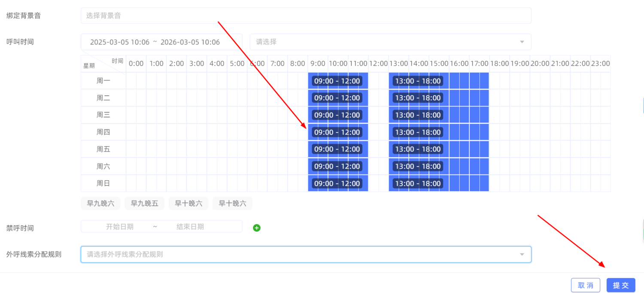This screenshot has height=293, width=644.
Task: Toggle the 周一 09:00 - 12:00 time block
Action: click(337, 81)
